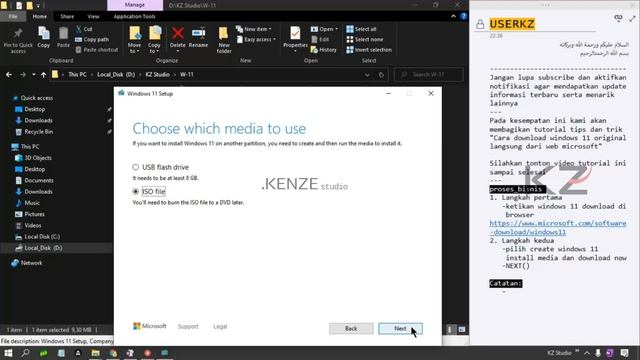Open Copy to dropdown
Image resolution: width=640 pixels, height=360 pixels.
pos(154,40)
